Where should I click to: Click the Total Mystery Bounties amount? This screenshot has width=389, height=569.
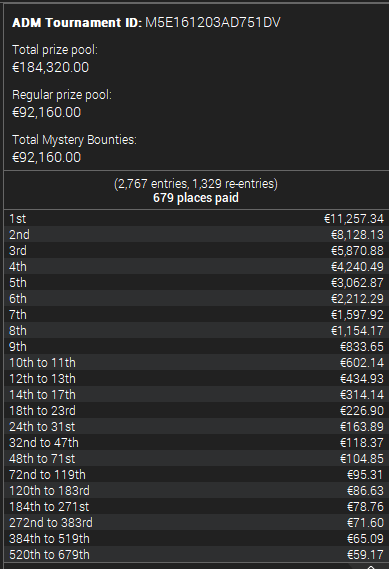(46, 157)
